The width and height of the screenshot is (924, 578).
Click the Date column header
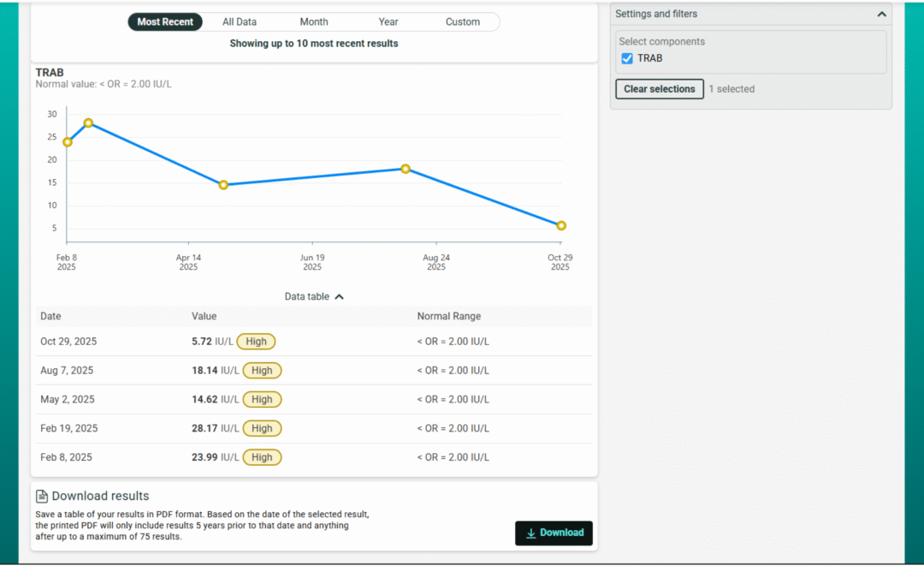(x=50, y=317)
